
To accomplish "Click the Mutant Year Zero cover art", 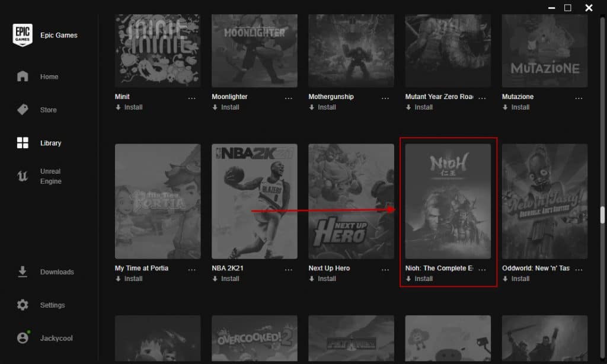I will coord(448,51).
